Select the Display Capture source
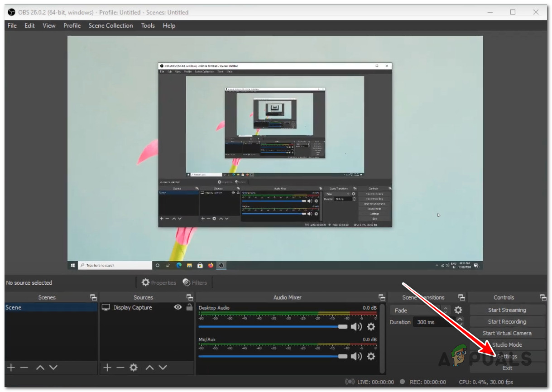The width and height of the screenshot is (552, 392). 133,307
